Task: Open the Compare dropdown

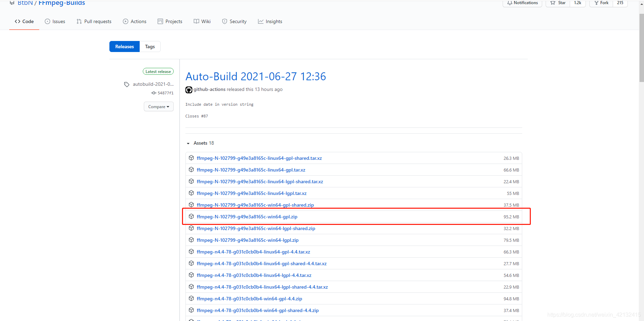Action: coord(159,106)
